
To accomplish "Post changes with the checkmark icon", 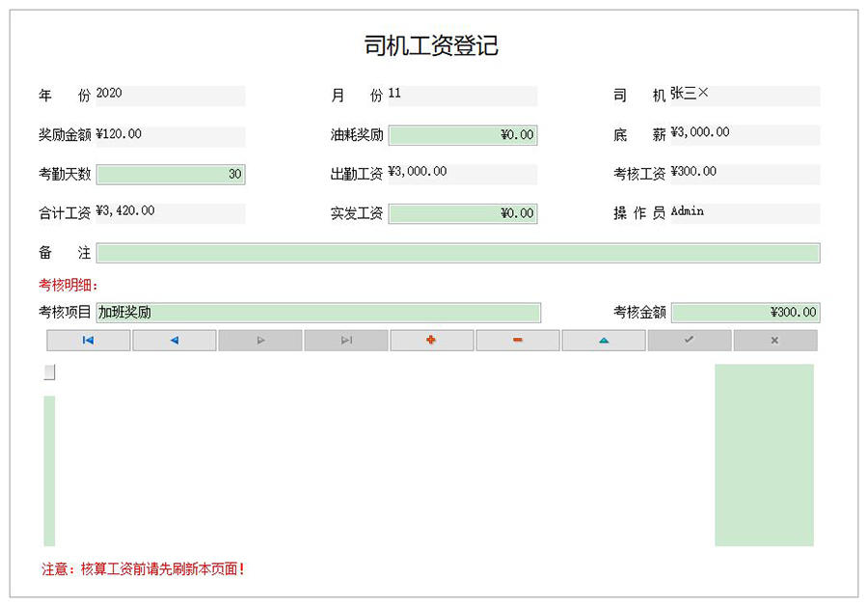I will [x=689, y=340].
